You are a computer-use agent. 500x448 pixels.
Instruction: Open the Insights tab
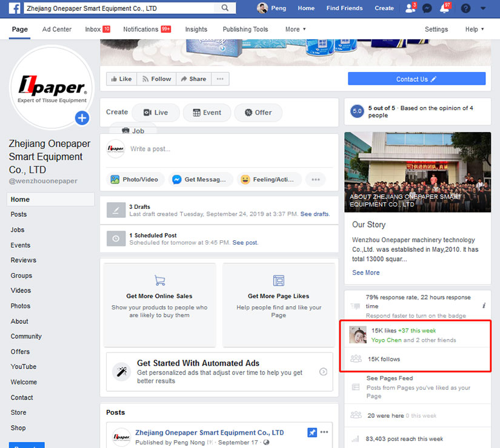(196, 29)
